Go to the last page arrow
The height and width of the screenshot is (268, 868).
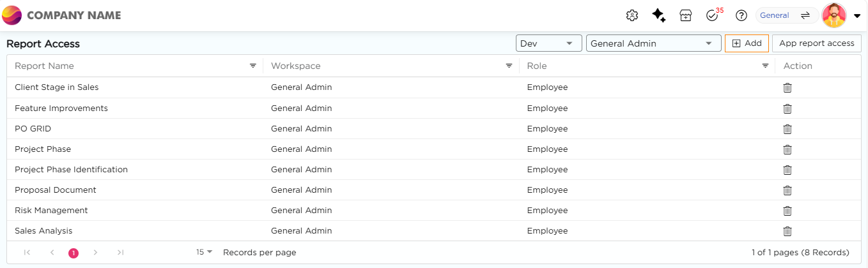click(121, 253)
